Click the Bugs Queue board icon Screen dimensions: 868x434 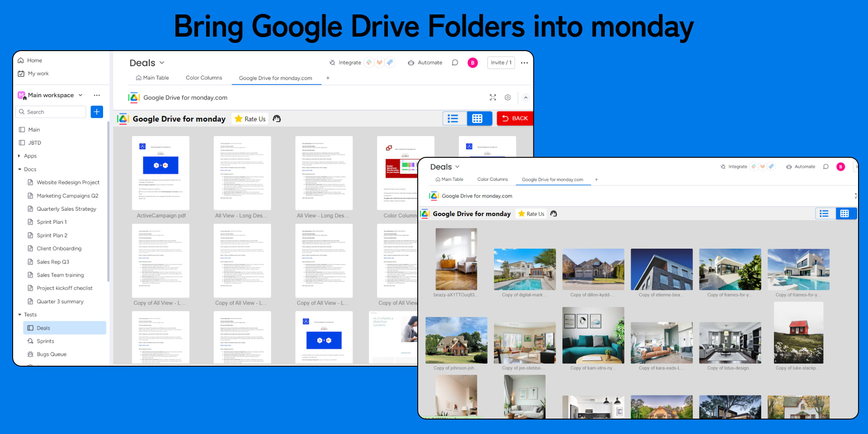30,354
